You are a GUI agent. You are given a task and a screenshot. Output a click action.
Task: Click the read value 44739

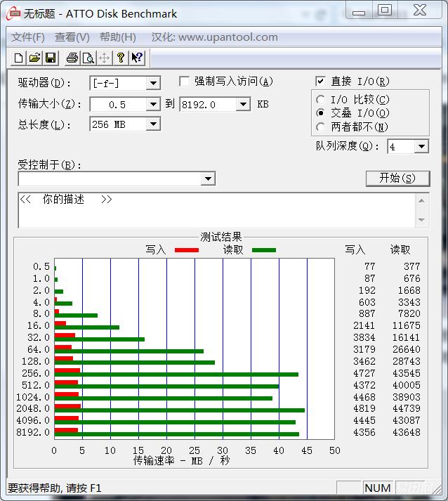click(x=407, y=408)
